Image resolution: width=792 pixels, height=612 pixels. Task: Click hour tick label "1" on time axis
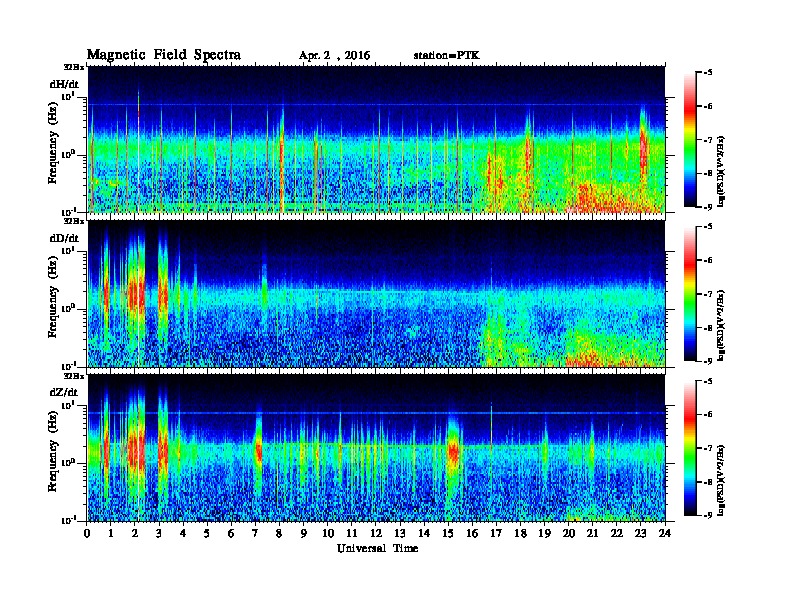coord(111,533)
